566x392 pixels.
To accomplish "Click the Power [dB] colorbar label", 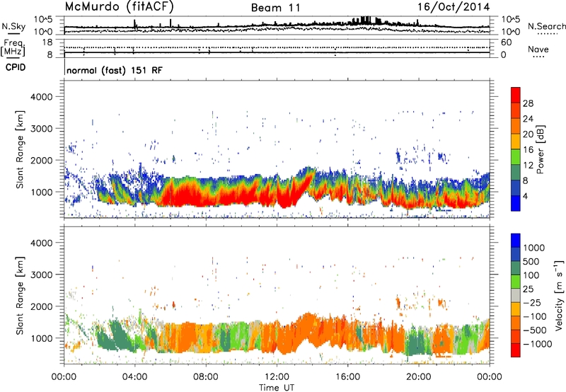I will [540, 149].
